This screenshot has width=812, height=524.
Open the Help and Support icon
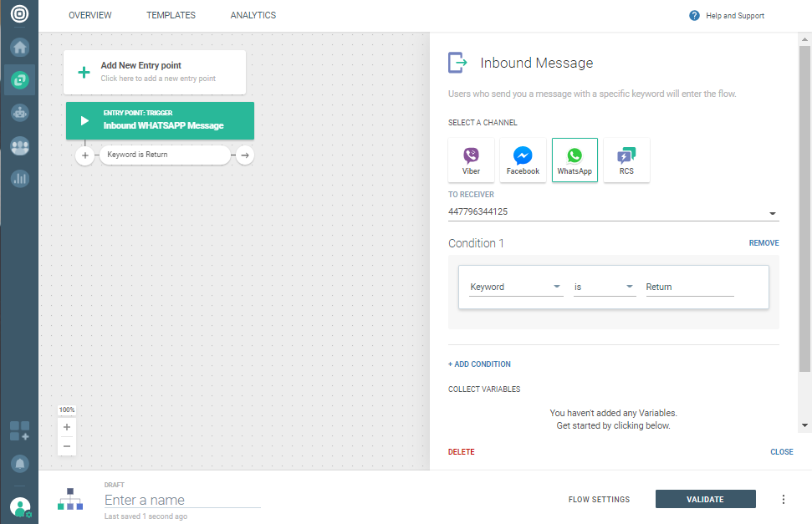[x=694, y=16]
